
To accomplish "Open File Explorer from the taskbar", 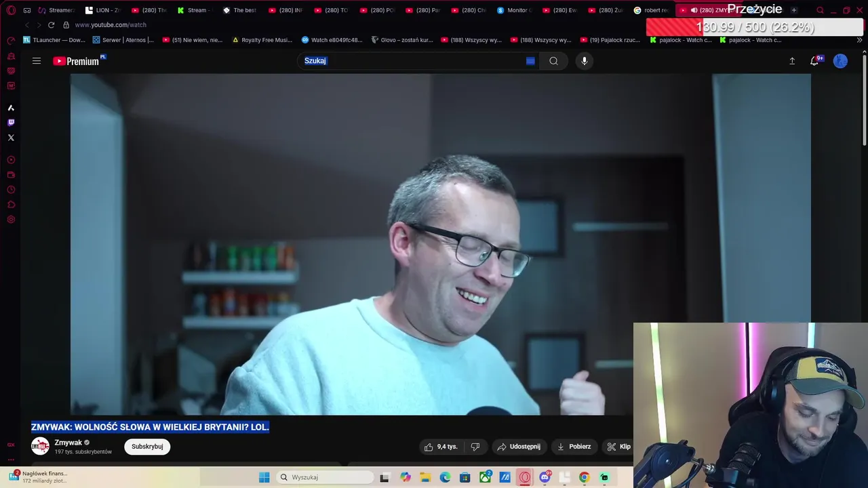I will (425, 477).
